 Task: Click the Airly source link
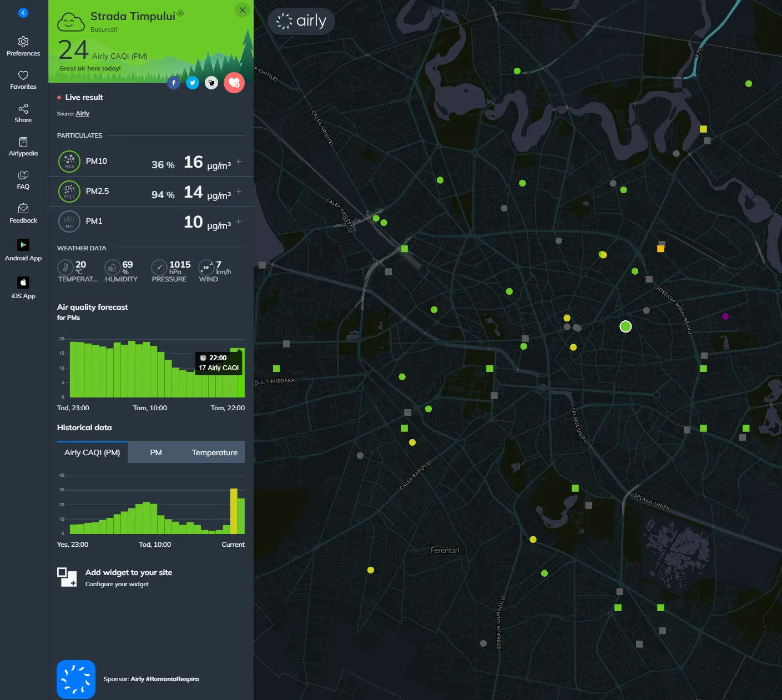[x=82, y=113]
